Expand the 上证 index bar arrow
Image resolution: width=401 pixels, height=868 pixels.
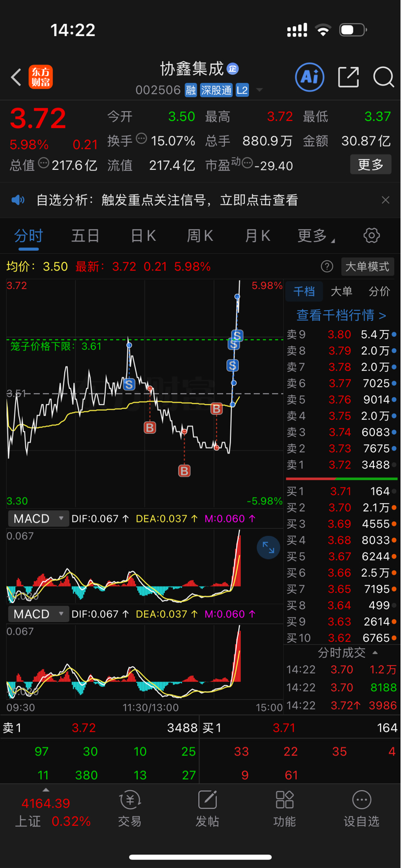(x=46, y=790)
